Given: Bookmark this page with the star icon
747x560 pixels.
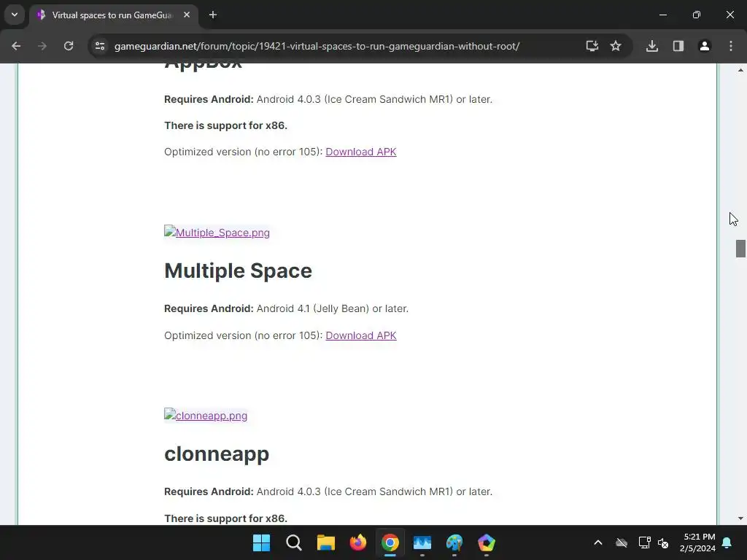Looking at the screenshot, I should [616, 46].
